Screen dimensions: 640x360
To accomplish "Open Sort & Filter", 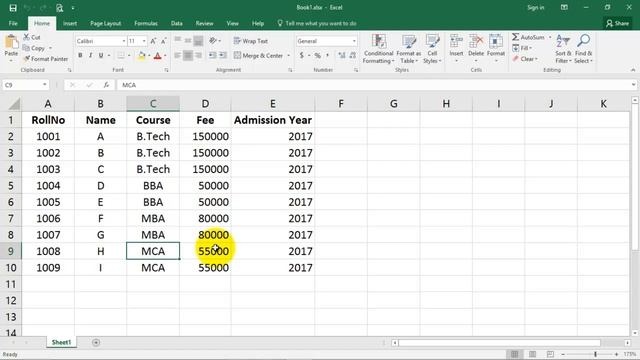I will click(563, 49).
